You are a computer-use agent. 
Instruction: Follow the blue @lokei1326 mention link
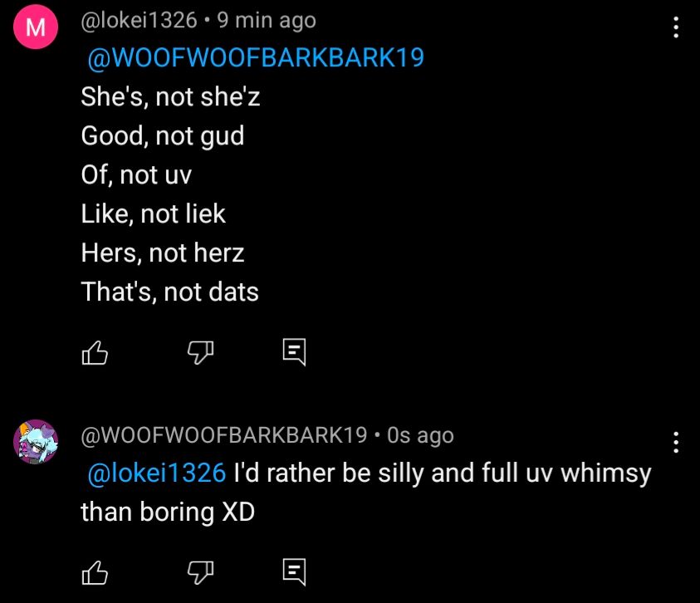click(156, 473)
